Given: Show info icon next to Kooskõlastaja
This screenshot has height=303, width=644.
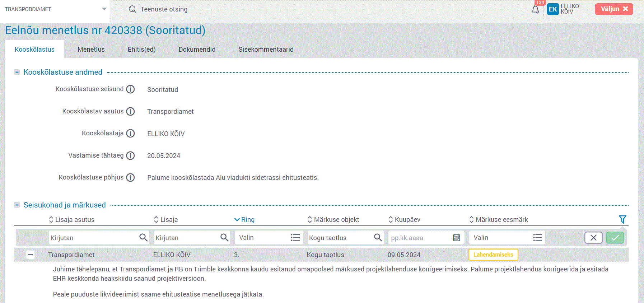Looking at the screenshot, I should pos(131,133).
